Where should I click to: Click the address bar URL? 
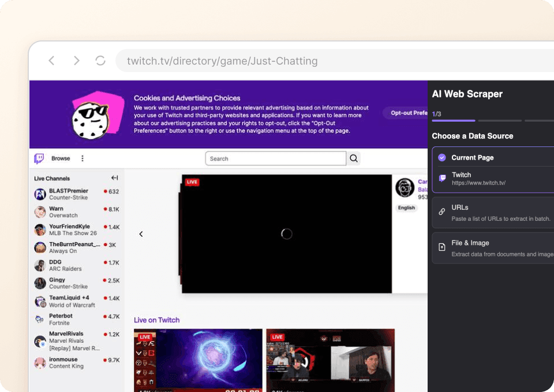click(222, 61)
